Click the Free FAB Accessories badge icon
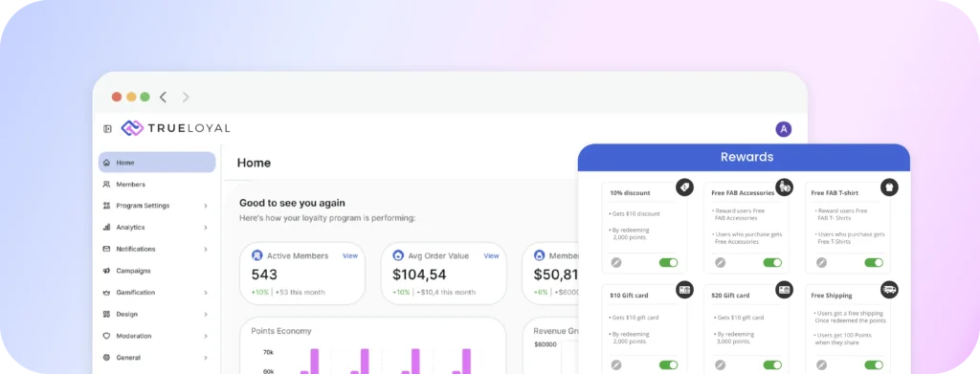This screenshot has height=374, width=980. pyautogui.click(x=785, y=187)
